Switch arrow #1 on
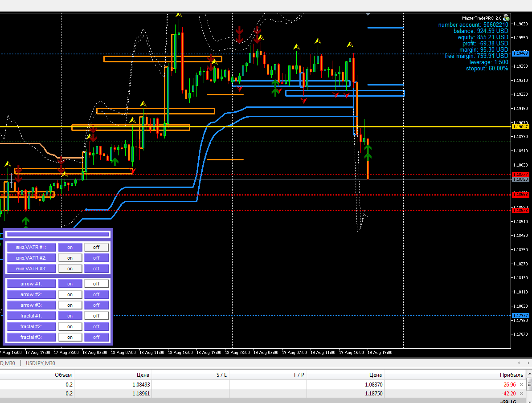This screenshot has width=532, height=403. 70,284
